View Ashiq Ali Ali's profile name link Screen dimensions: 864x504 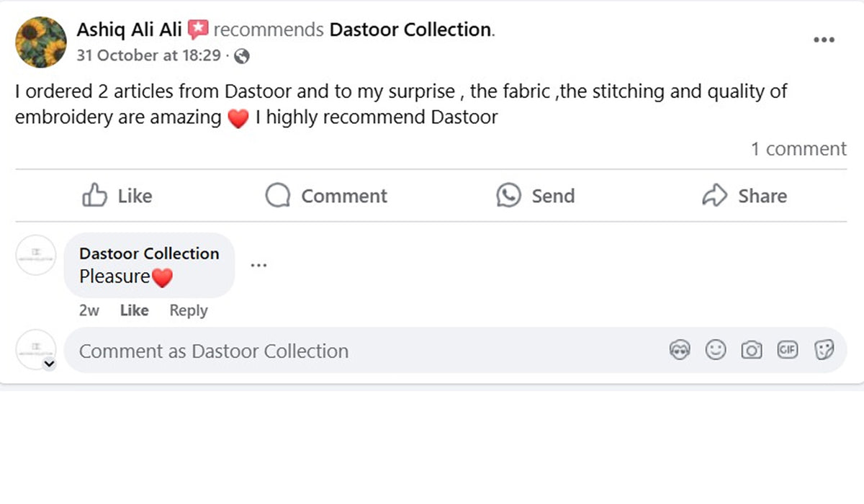[129, 30]
